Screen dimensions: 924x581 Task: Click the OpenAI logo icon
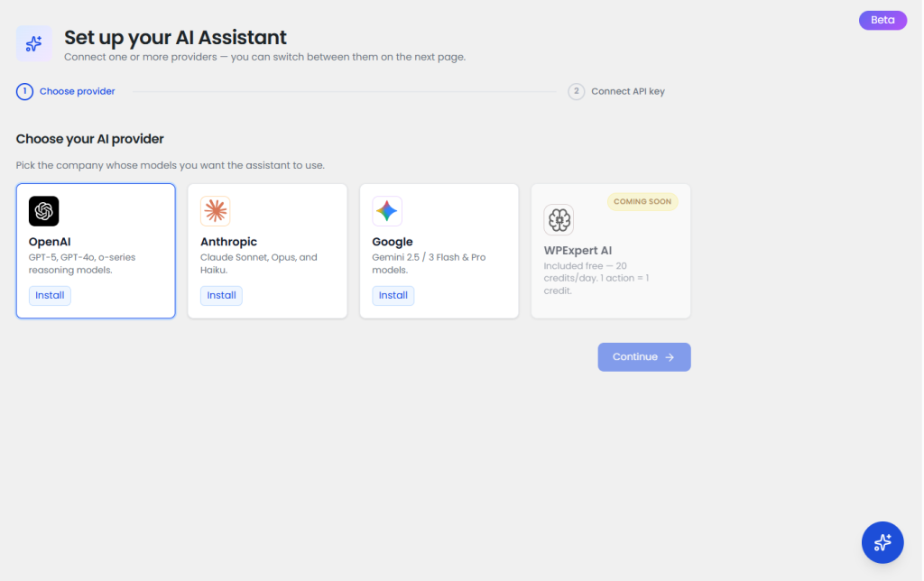point(43,211)
